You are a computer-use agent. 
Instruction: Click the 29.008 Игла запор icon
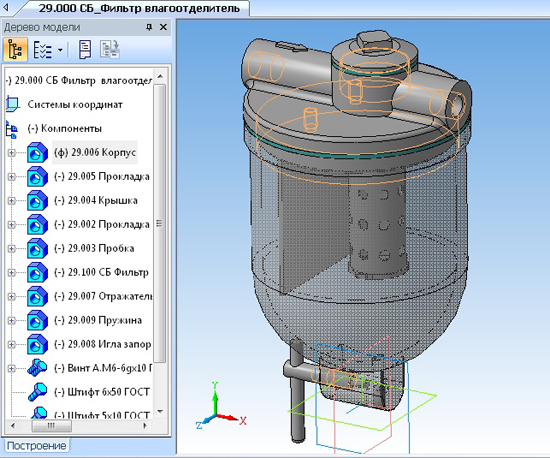point(37,344)
